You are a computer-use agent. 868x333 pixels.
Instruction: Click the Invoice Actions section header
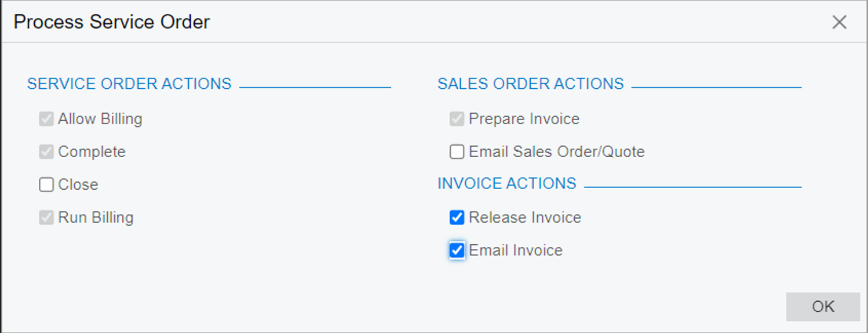point(506,183)
